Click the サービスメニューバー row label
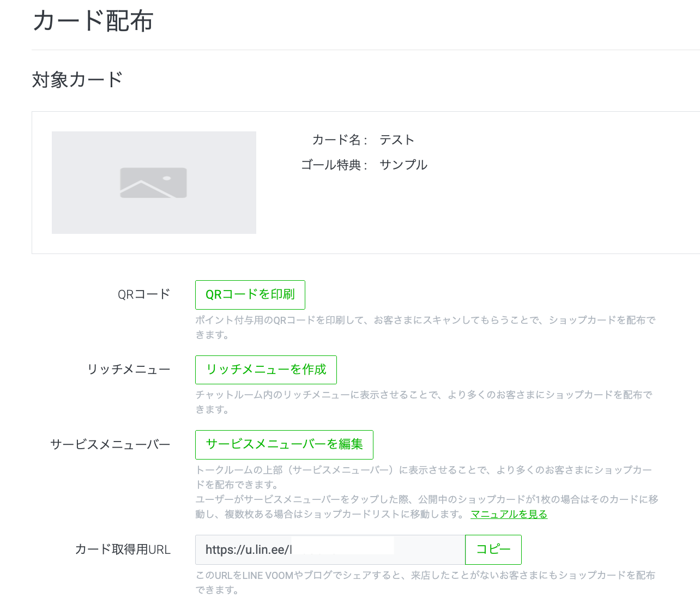Image resolution: width=700 pixels, height=616 pixels. [x=110, y=444]
